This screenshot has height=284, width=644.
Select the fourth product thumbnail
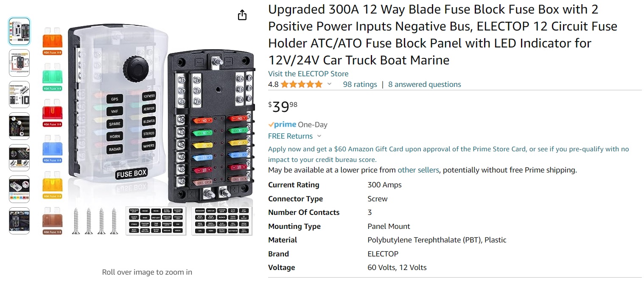[x=19, y=126]
